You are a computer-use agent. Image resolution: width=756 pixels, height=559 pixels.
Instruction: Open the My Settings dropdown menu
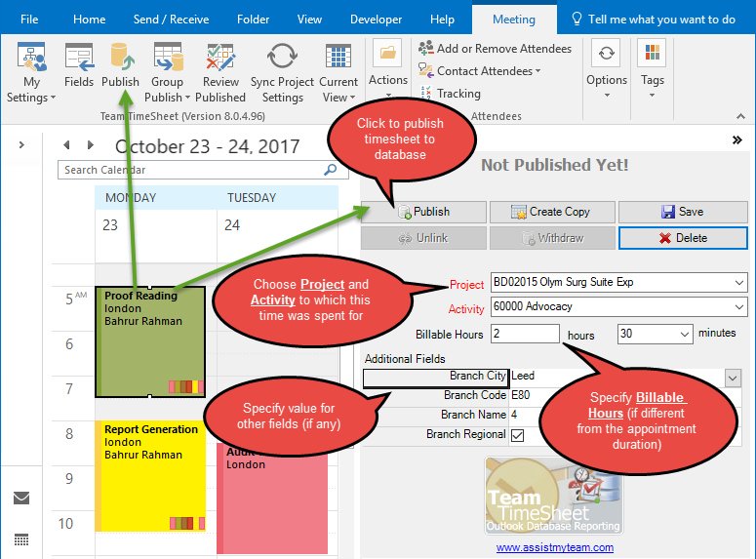click(x=31, y=68)
